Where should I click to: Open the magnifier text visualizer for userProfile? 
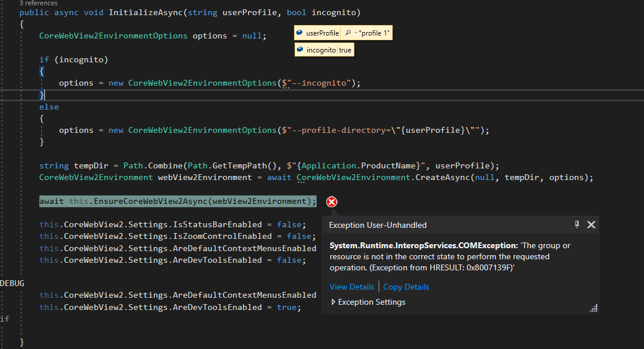tap(348, 33)
